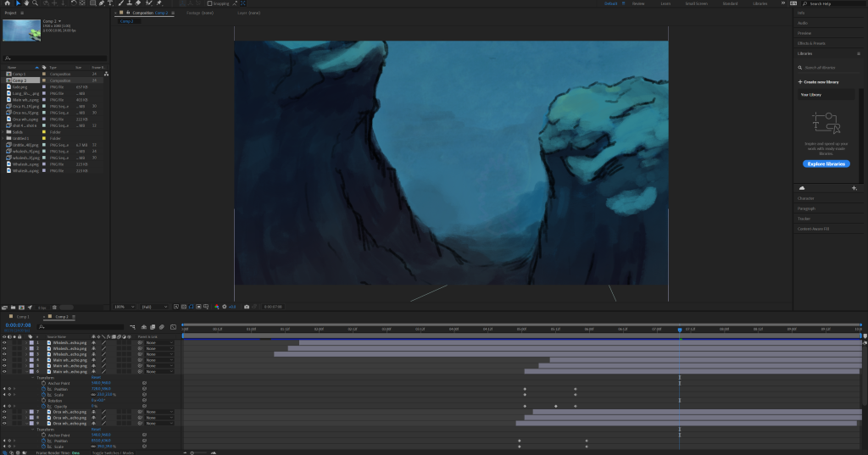Select the Hand tool in the toolbar
This screenshot has width=868, height=455.
[25, 3]
